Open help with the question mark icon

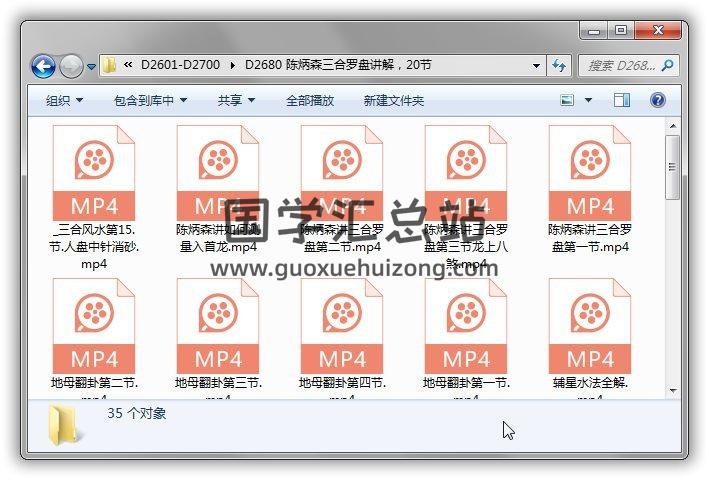click(657, 100)
